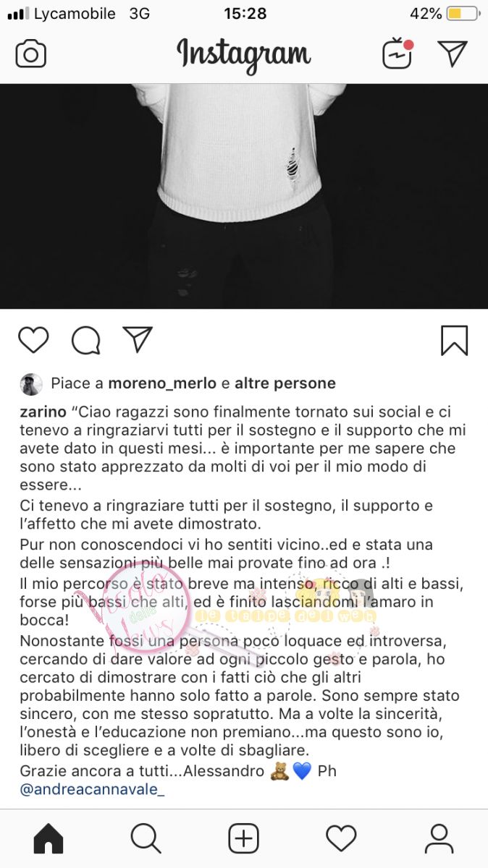The width and height of the screenshot is (488, 868).
Task: Open profile tab person icon
Action: click(x=439, y=839)
